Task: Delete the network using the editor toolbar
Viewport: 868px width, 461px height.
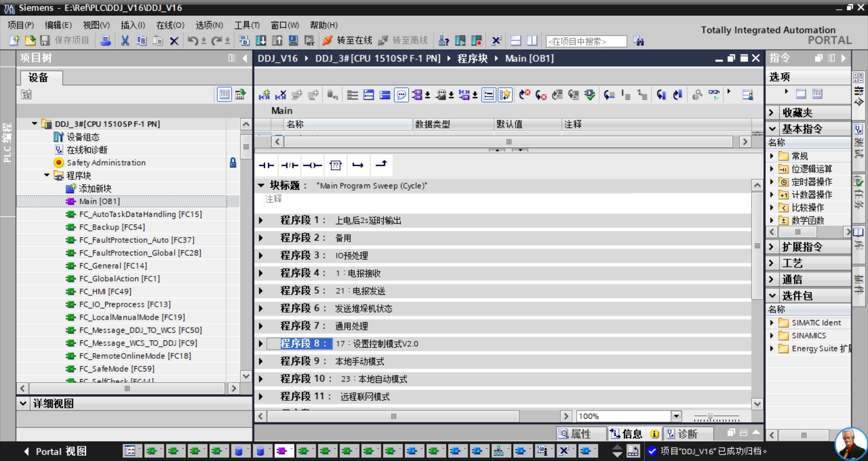Action: (x=281, y=94)
